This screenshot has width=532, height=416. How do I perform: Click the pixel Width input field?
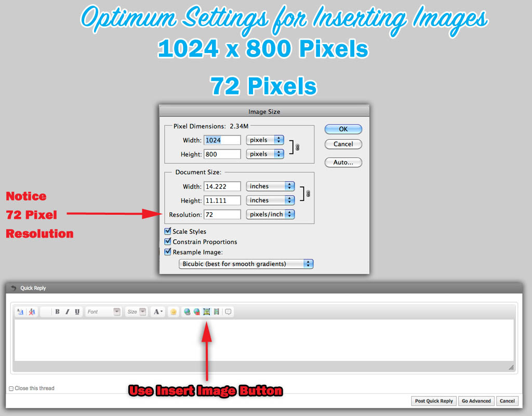click(222, 140)
